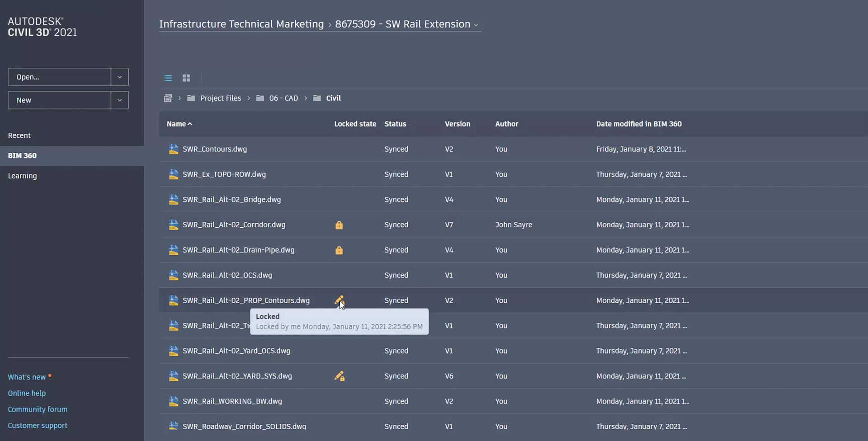This screenshot has height=441, width=868.
Task: Click edit-lock icon for SWR_Rail_Alt-02_YARD_SYS.dwg
Action: tap(339, 376)
